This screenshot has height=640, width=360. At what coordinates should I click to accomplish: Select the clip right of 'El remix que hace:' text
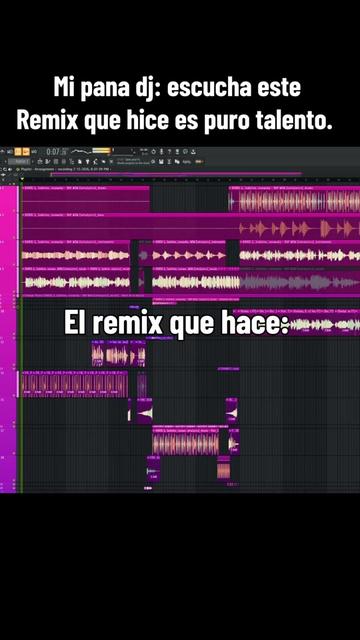[296, 322]
